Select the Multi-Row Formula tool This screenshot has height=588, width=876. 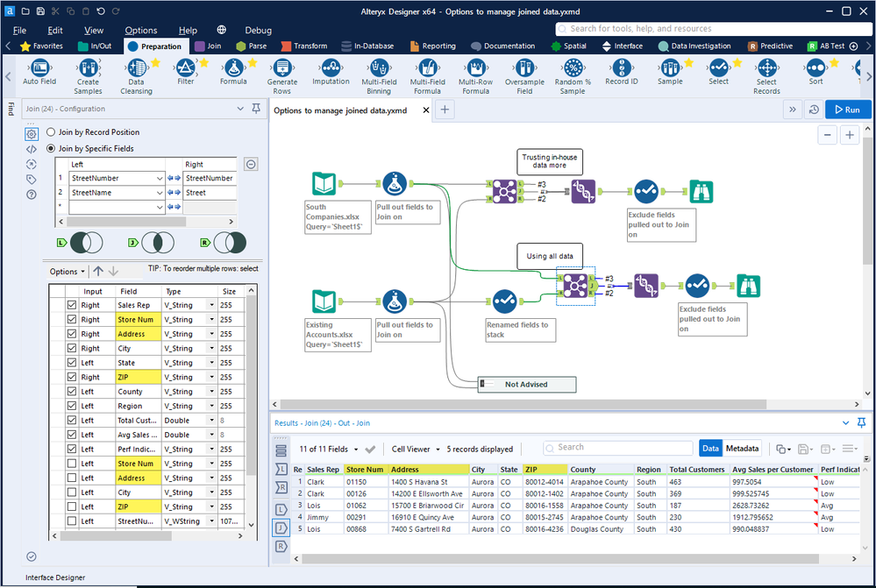pyautogui.click(x=475, y=77)
